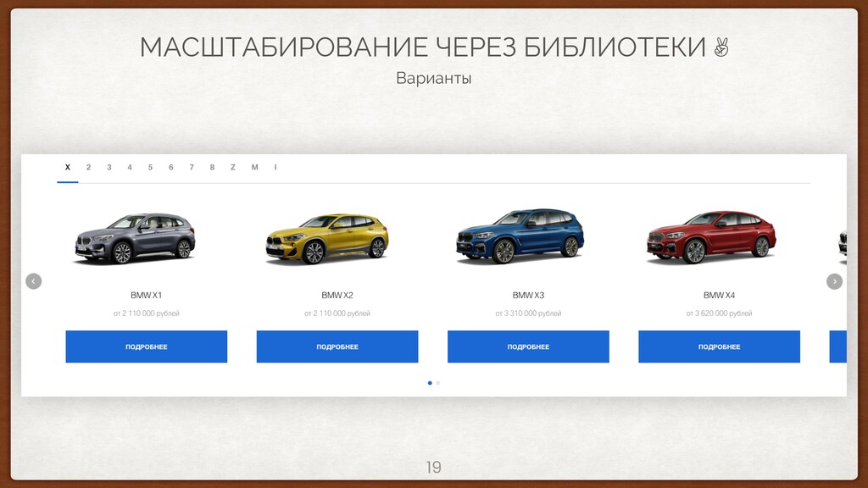Select the 6 series tab
This screenshot has height=488, width=868.
tap(171, 167)
